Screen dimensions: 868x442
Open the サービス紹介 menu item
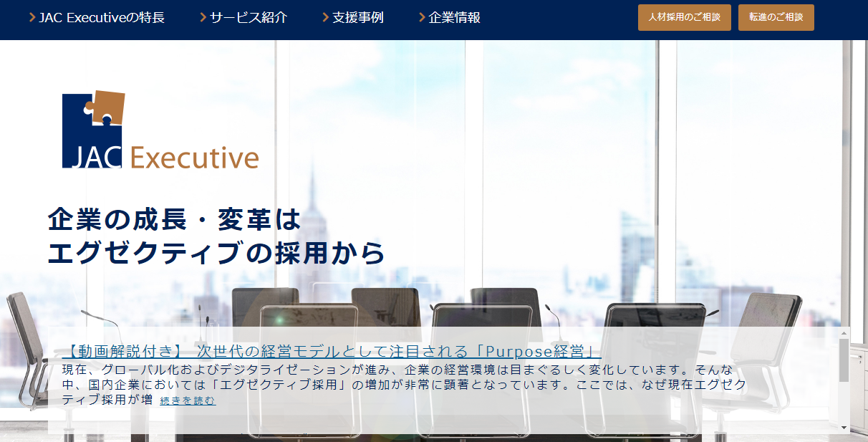point(248,17)
